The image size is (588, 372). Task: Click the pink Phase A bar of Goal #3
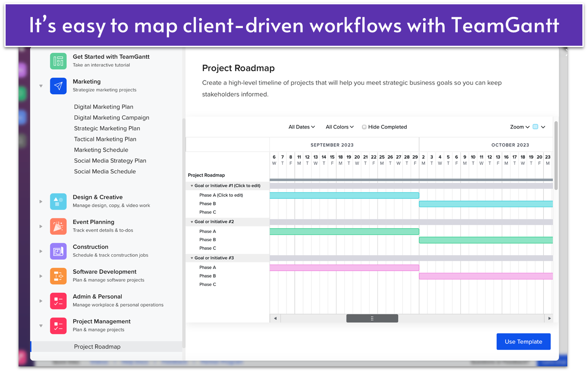(344, 268)
